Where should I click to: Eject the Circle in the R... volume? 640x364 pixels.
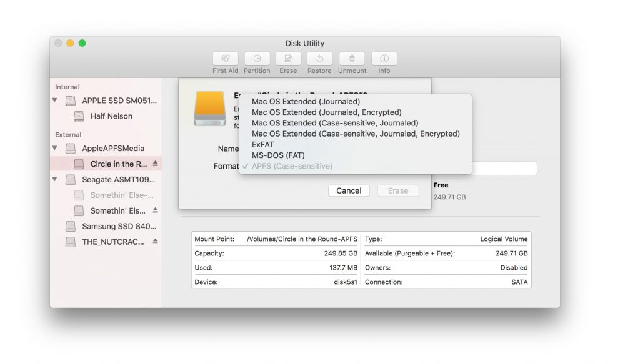[x=155, y=164]
